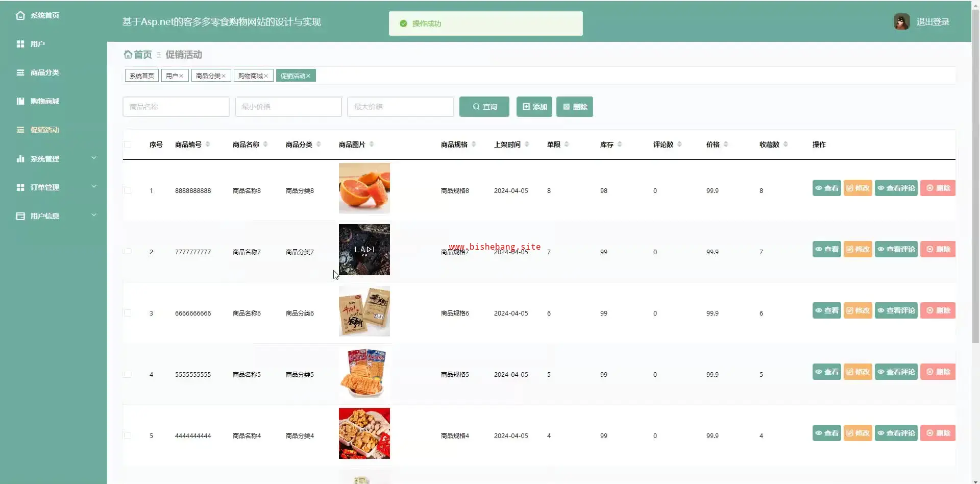Expand the 订单管理 sidebar submenu
The image size is (980, 484).
pos(54,187)
